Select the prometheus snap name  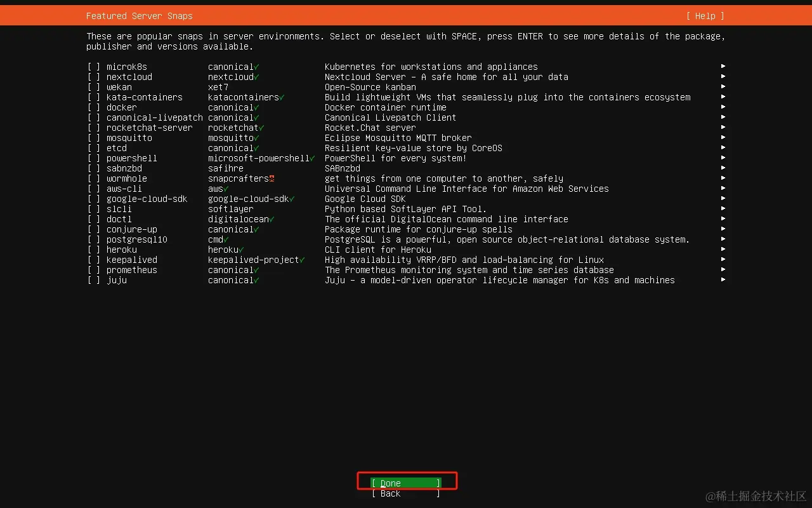(132, 270)
